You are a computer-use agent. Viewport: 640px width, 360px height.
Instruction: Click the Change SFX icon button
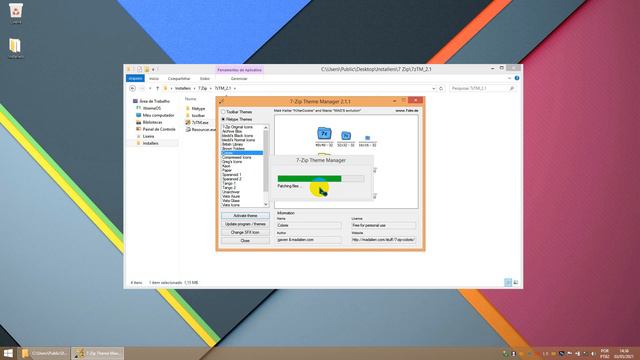click(x=245, y=232)
